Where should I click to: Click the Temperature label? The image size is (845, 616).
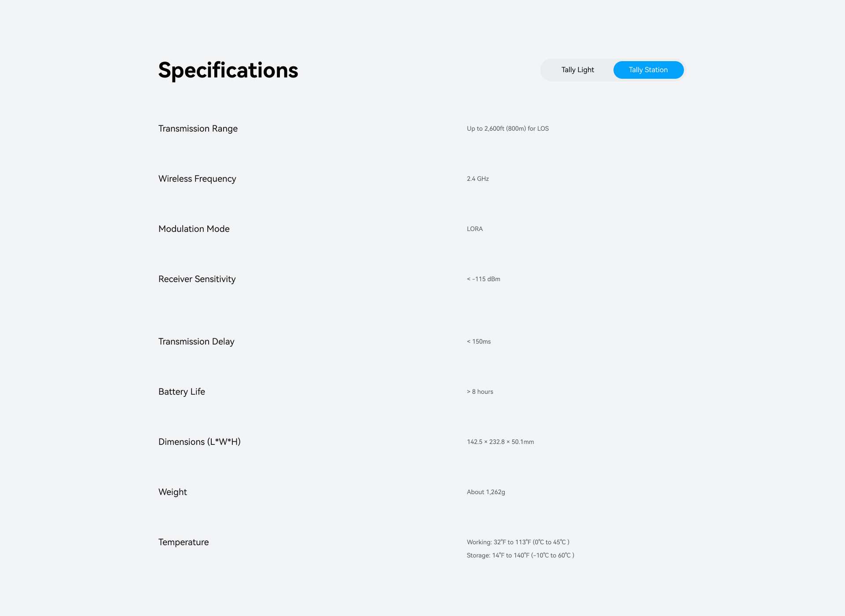click(184, 542)
